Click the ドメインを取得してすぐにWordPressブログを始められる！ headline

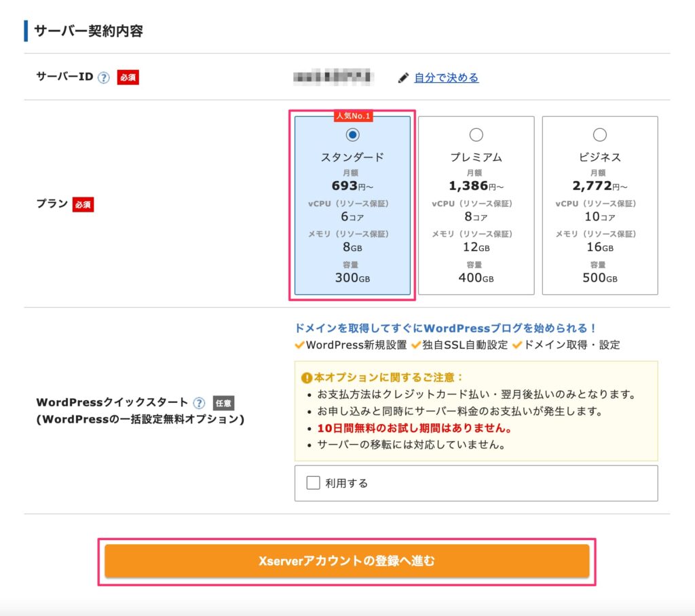click(x=445, y=328)
